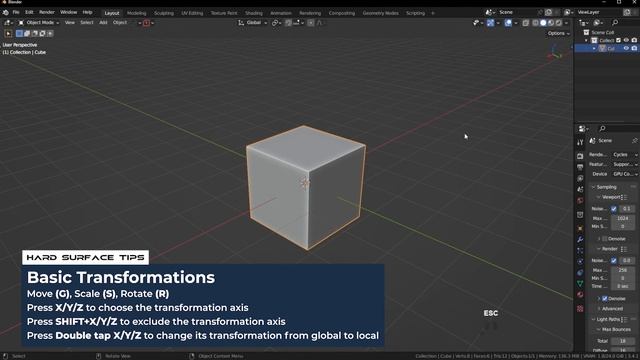Open the Render Engine Cycles dropdown
Image resolution: width=640 pixels, height=360 pixels.
[x=624, y=155]
